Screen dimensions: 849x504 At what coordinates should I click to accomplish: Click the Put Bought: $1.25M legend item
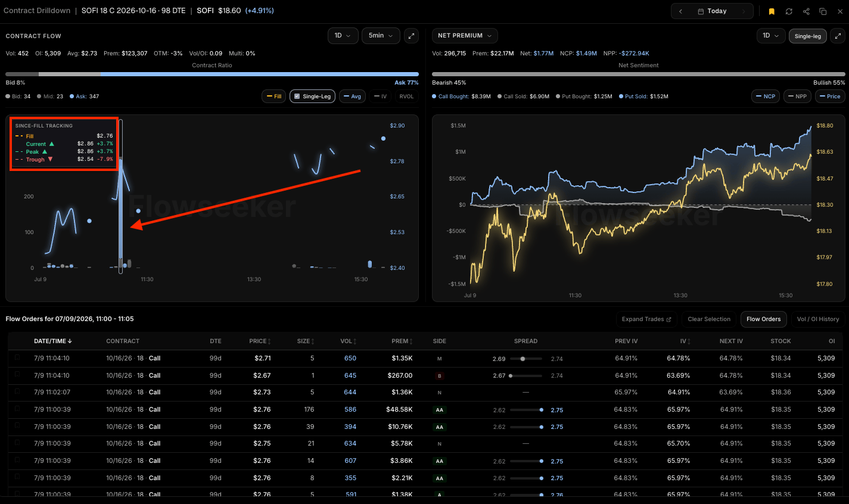(584, 97)
